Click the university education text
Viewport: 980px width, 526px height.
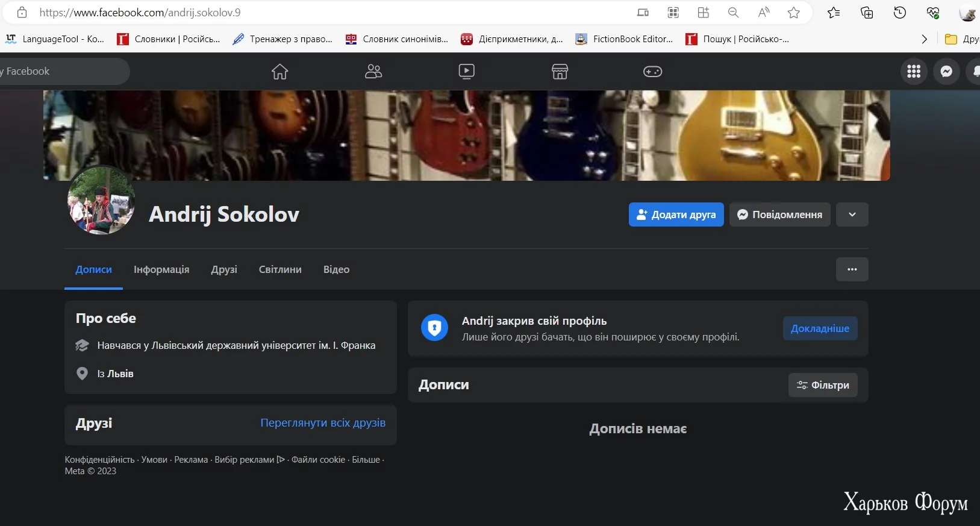[236, 345]
